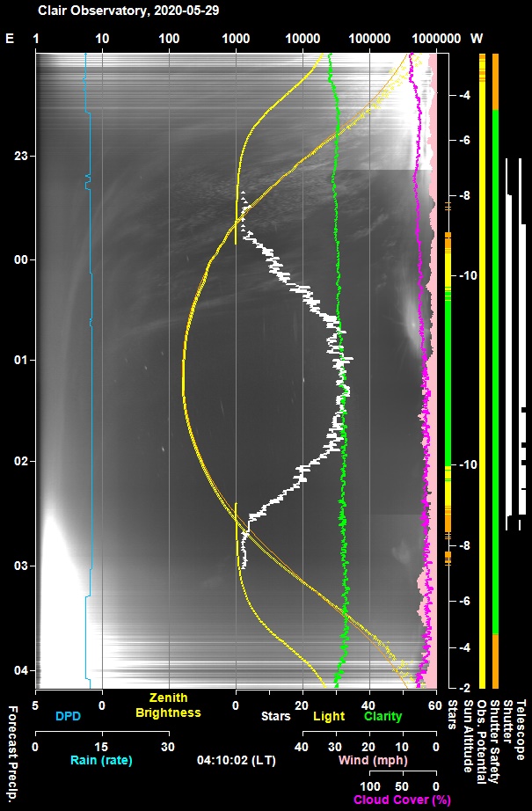Viewport: 532px width, 811px height.
Task: Click the -2 sun altitude tick label
Action: point(464,688)
